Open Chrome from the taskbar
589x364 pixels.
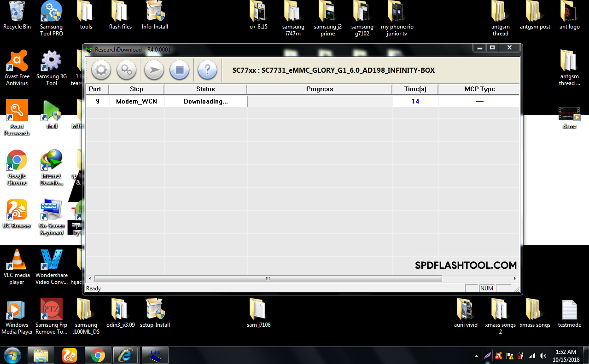click(98, 355)
